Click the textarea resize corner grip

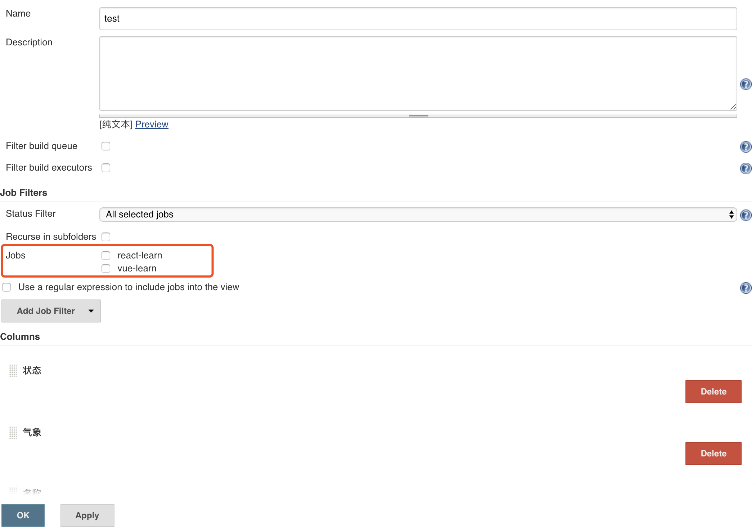[x=733, y=107]
